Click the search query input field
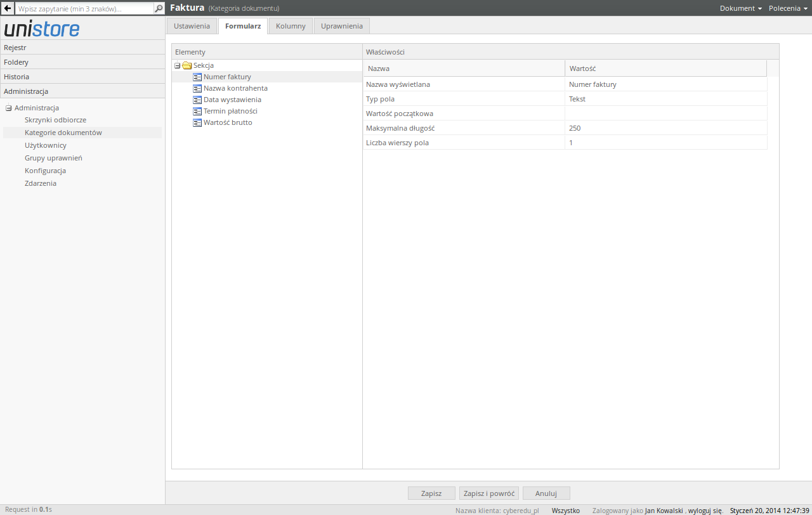The height and width of the screenshot is (515, 812). pyautogui.click(x=84, y=9)
